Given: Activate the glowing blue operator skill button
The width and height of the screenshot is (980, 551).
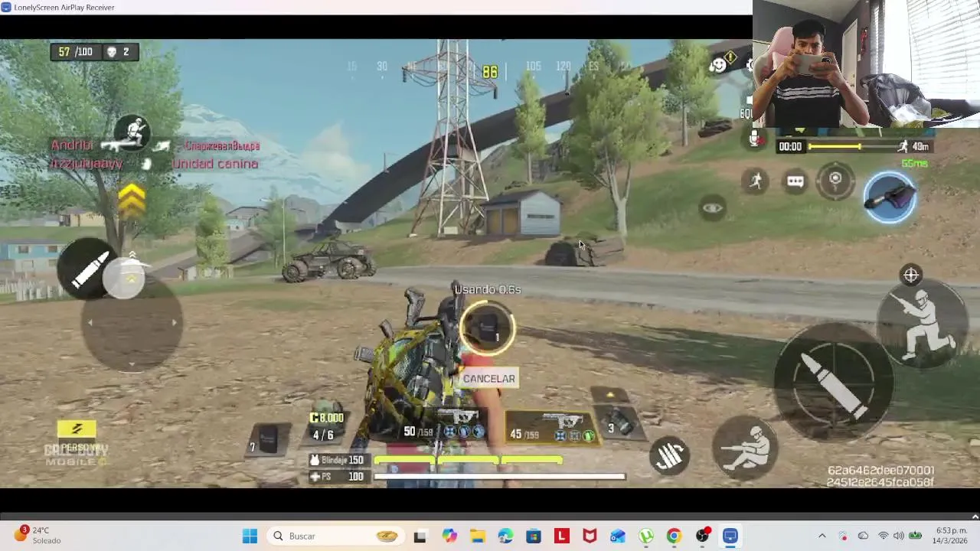Looking at the screenshot, I should click(890, 197).
